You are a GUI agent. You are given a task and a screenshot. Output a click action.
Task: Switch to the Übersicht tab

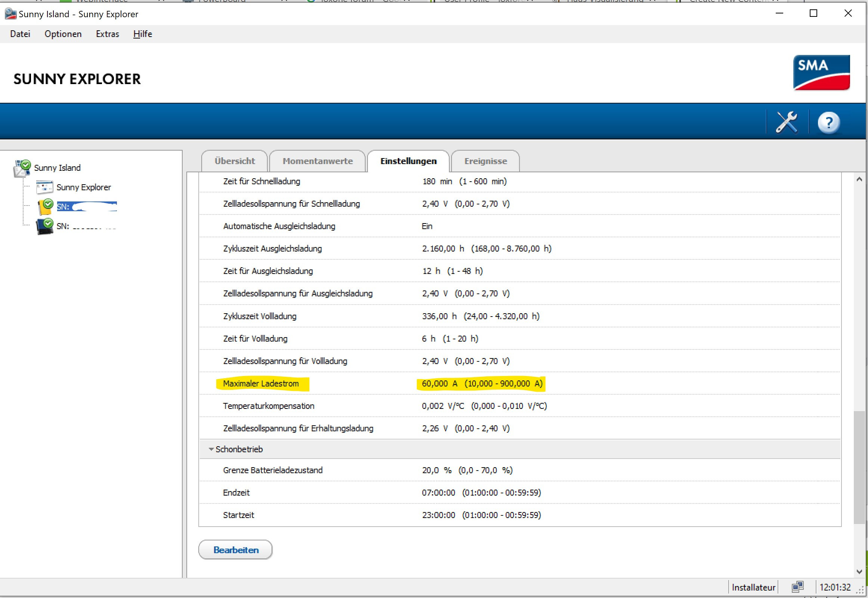[235, 161]
